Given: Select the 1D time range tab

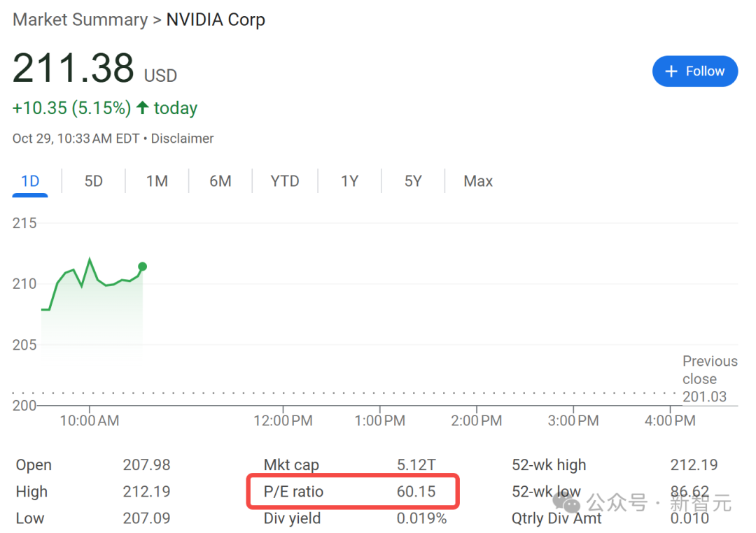Looking at the screenshot, I should (30, 181).
